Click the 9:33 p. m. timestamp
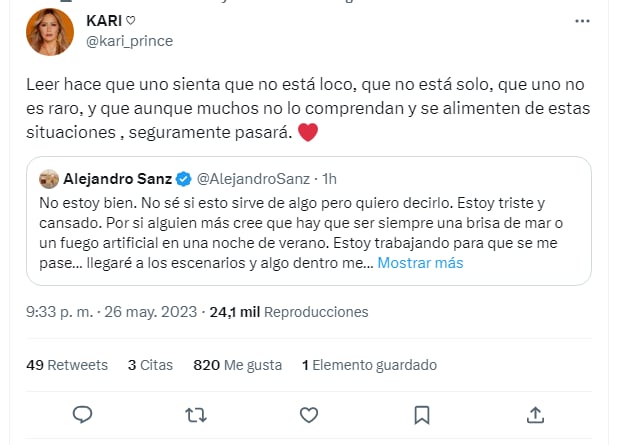 pos(61,312)
